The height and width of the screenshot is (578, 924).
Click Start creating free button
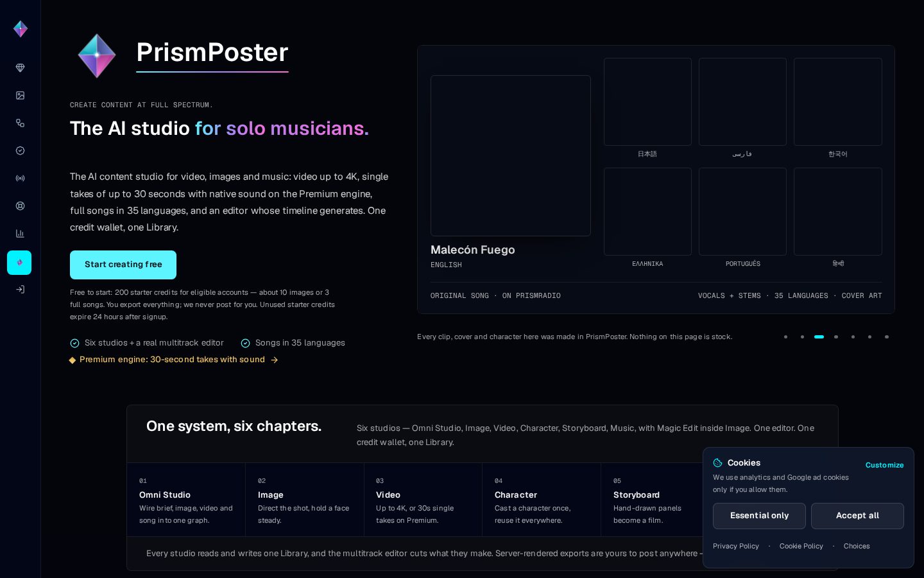pyautogui.click(x=123, y=265)
